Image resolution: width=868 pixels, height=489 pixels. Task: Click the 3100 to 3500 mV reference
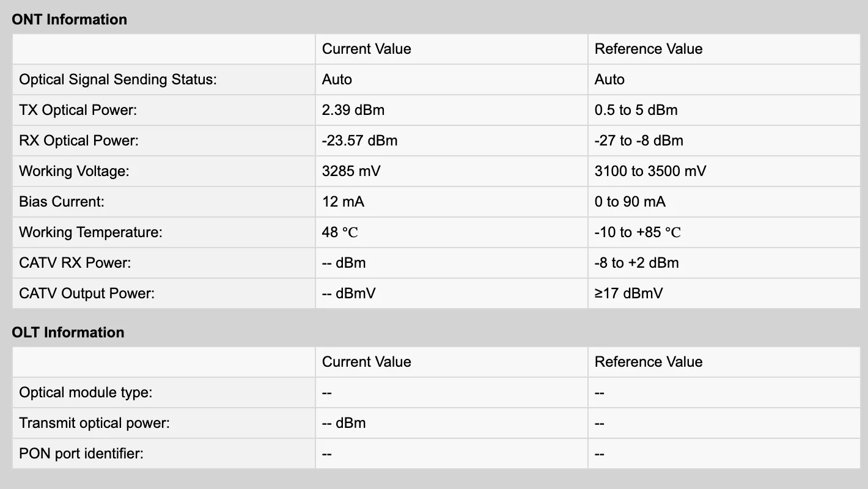650,171
